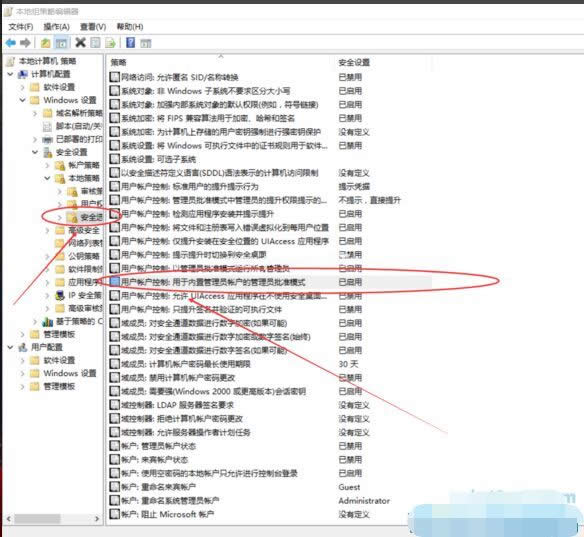Expand 管理模板 under 用户配置
Image resolution: width=584 pixels, height=537 pixels.
22,387
